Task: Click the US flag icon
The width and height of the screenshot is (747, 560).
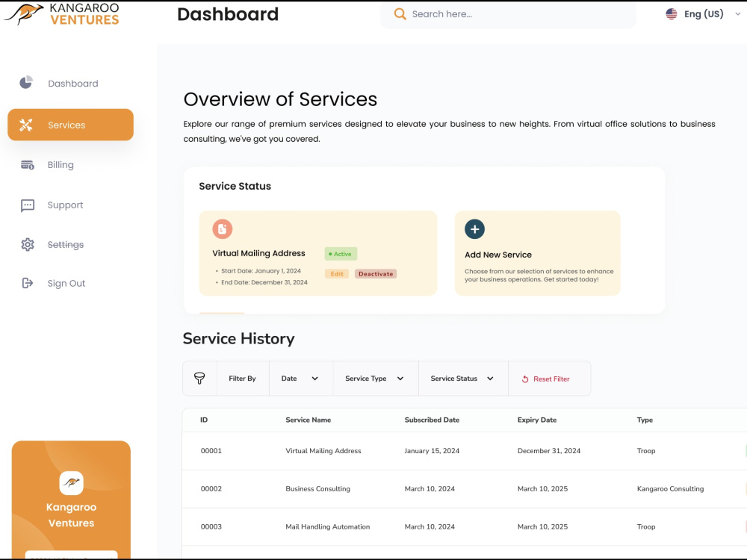Action: pyautogui.click(x=672, y=13)
